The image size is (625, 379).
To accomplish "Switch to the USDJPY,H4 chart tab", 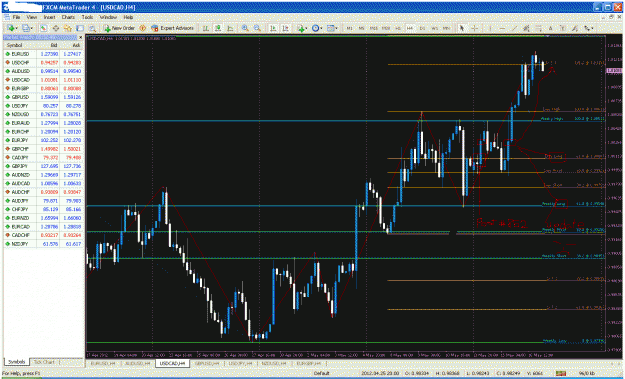I will pyautogui.click(x=239, y=363).
